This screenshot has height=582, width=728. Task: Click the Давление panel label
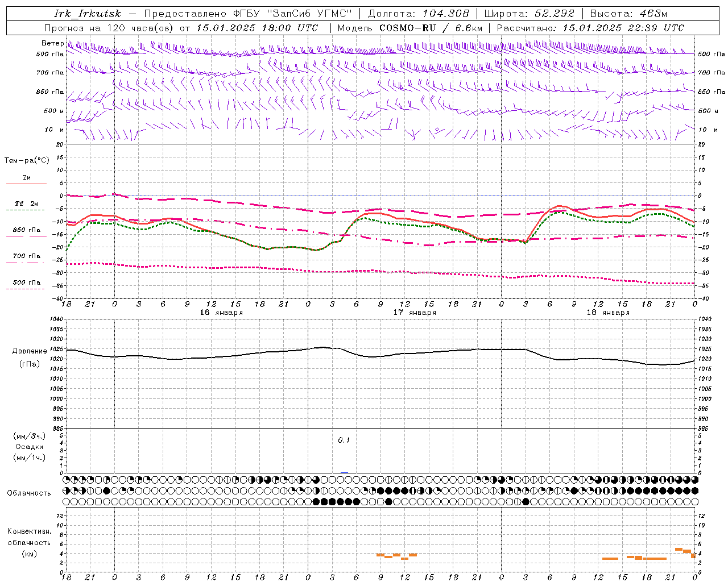point(30,351)
